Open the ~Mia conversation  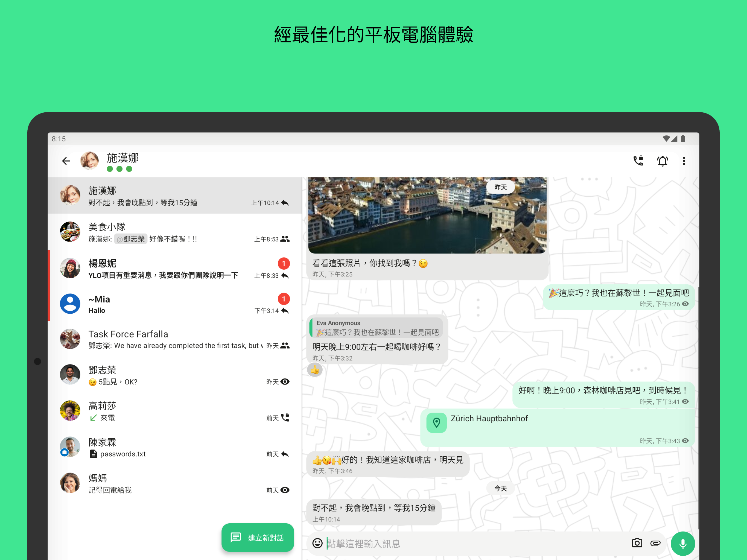coord(175,304)
